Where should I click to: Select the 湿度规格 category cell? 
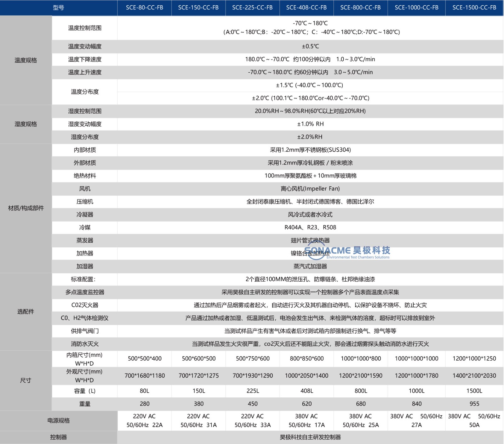[x=26, y=124]
